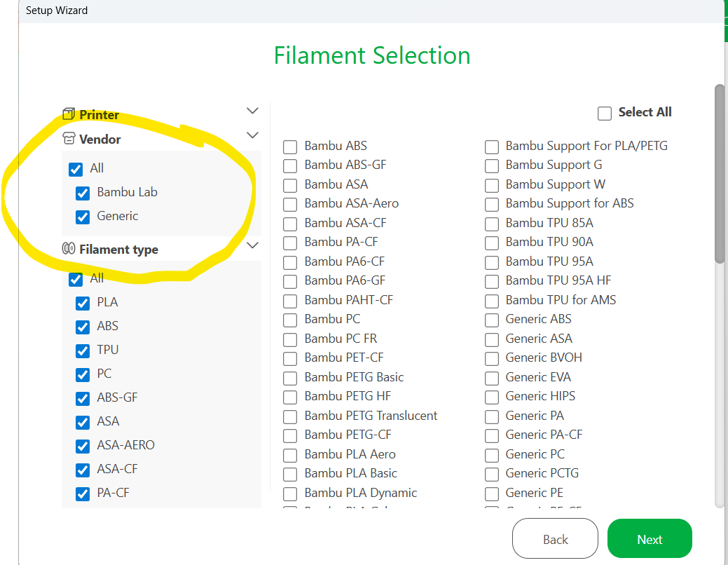The width and height of the screenshot is (728, 565).
Task: Toggle the ASA-CF filament type checkbox
Action: [83, 470]
